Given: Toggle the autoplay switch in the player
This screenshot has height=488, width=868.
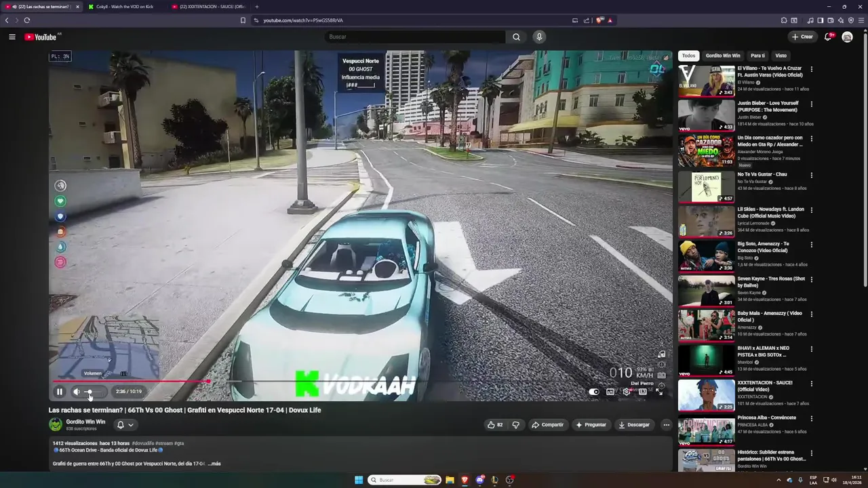Looking at the screenshot, I should pos(594,392).
